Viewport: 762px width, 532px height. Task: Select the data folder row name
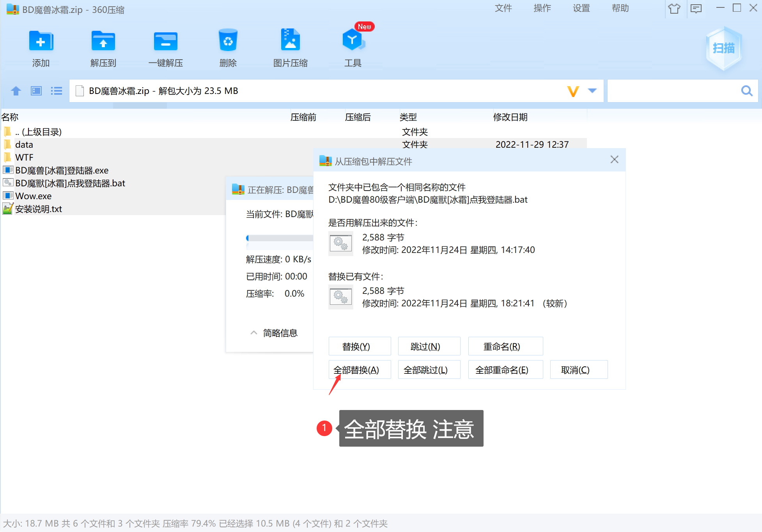(24, 145)
